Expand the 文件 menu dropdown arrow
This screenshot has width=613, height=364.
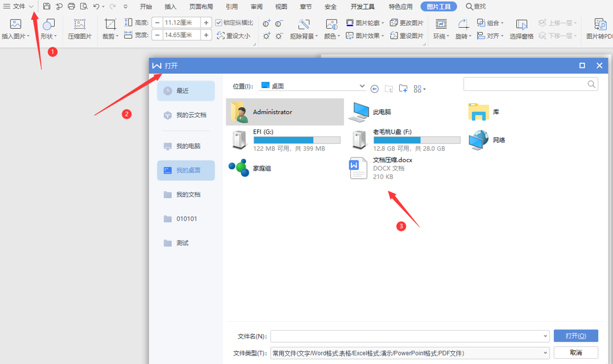point(31,6)
